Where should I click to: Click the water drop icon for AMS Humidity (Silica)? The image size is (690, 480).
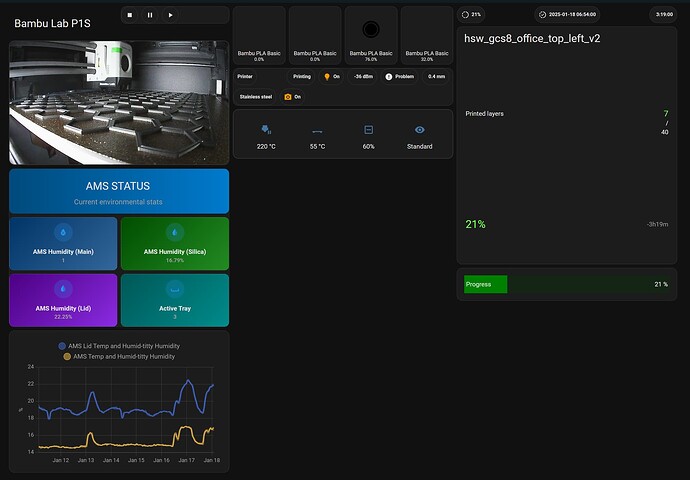174,231
